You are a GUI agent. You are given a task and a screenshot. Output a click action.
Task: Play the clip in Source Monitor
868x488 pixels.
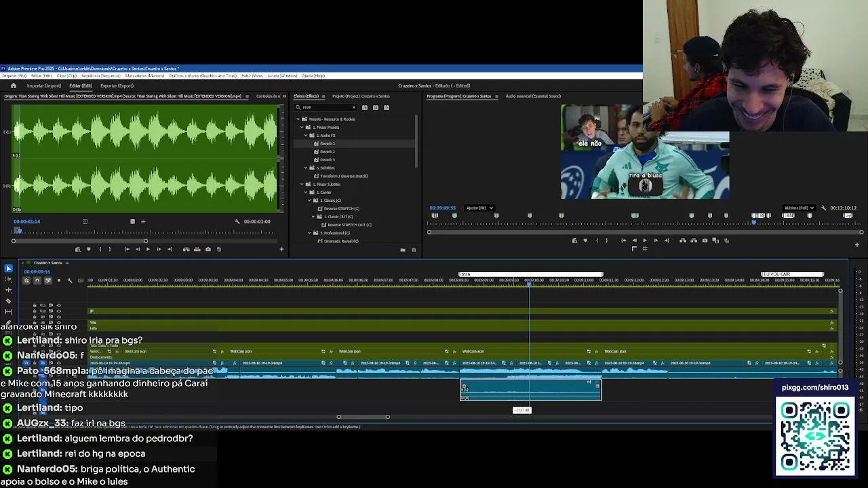point(148,249)
